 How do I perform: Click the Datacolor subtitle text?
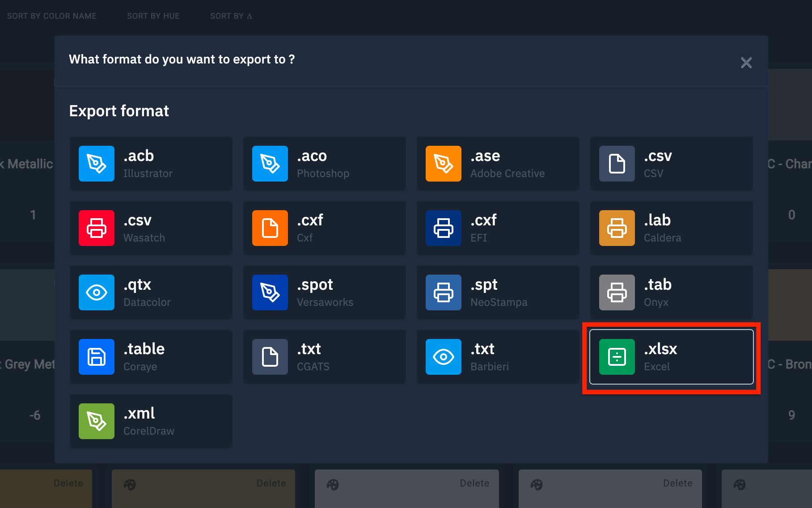[x=147, y=302]
